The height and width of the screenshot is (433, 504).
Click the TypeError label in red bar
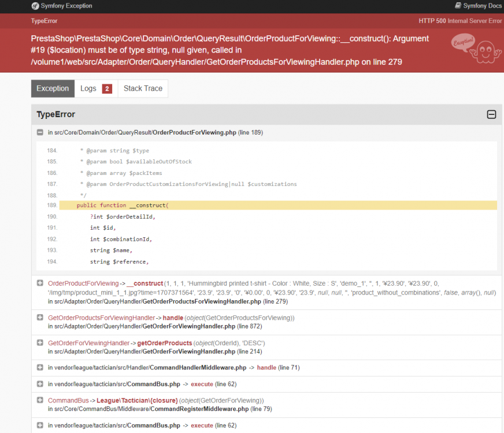coord(44,21)
